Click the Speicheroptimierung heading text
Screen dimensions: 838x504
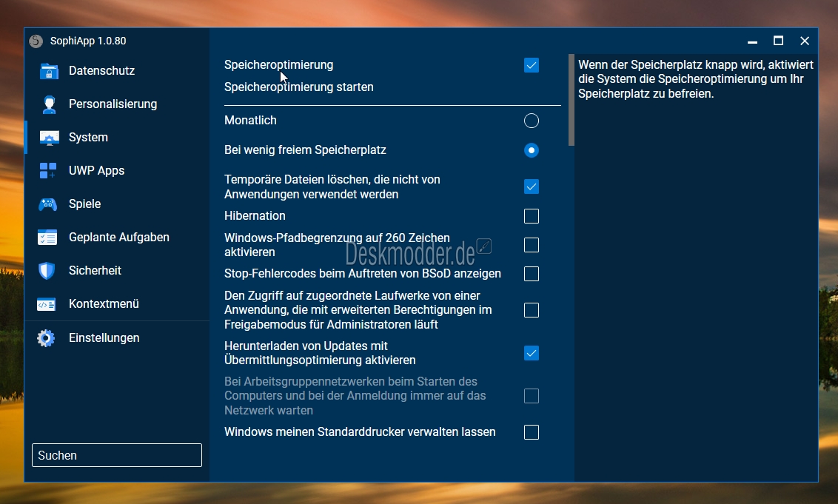point(278,64)
